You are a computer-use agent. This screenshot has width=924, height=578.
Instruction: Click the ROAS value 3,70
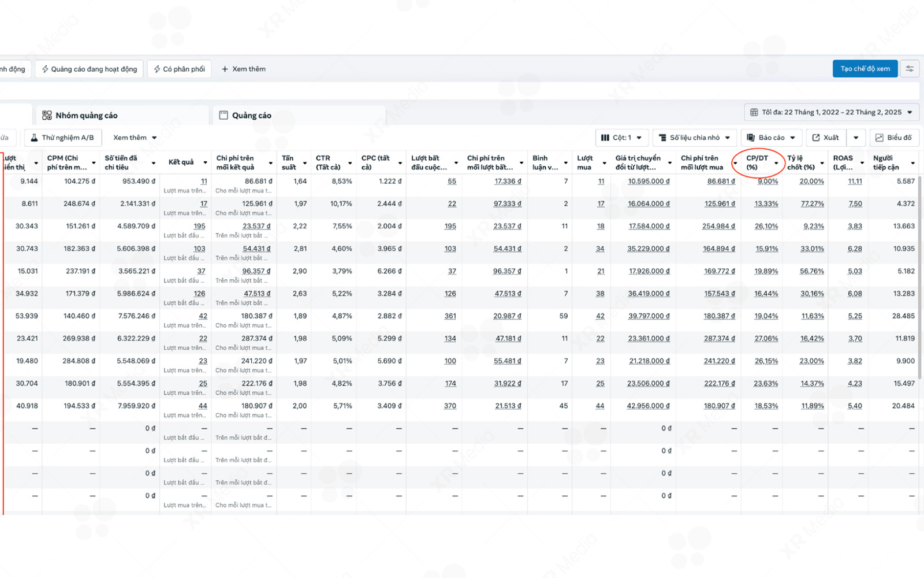coord(855,339)
